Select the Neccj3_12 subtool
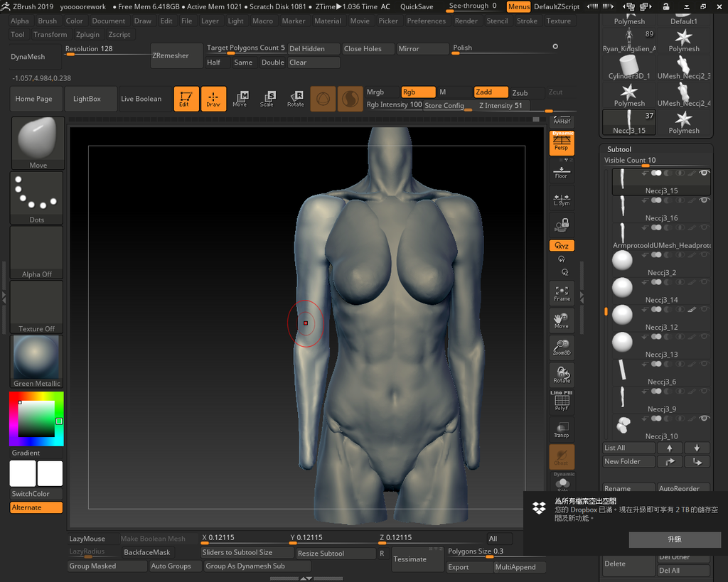This screenshot has width=728, height=582. [661, 318]
